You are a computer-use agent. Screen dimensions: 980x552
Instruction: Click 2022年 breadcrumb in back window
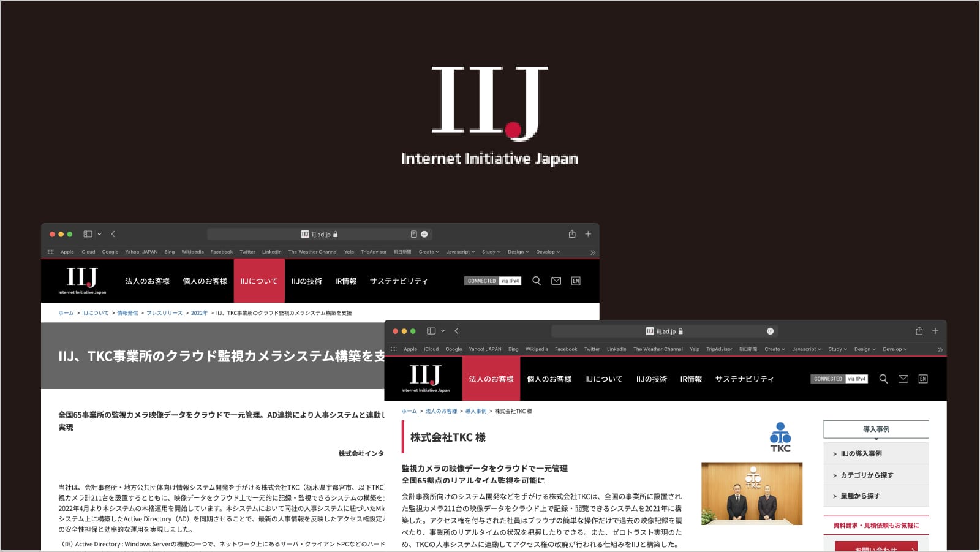click(x=199, y=313)
